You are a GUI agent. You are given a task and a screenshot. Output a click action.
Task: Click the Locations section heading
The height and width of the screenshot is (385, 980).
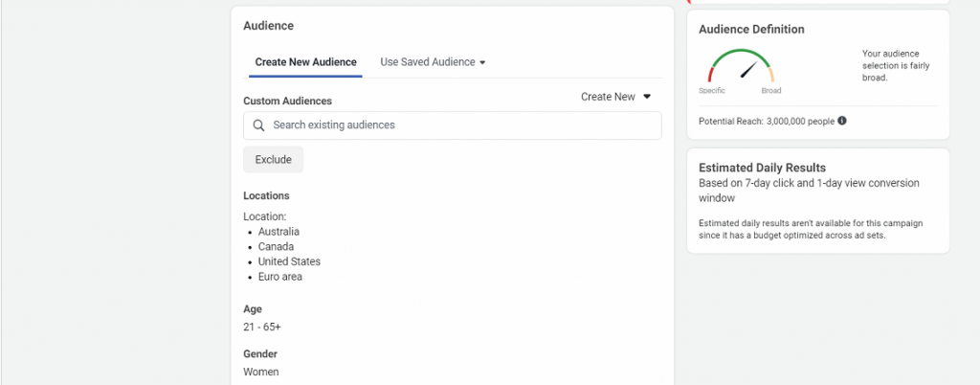[x=266, y=195]
